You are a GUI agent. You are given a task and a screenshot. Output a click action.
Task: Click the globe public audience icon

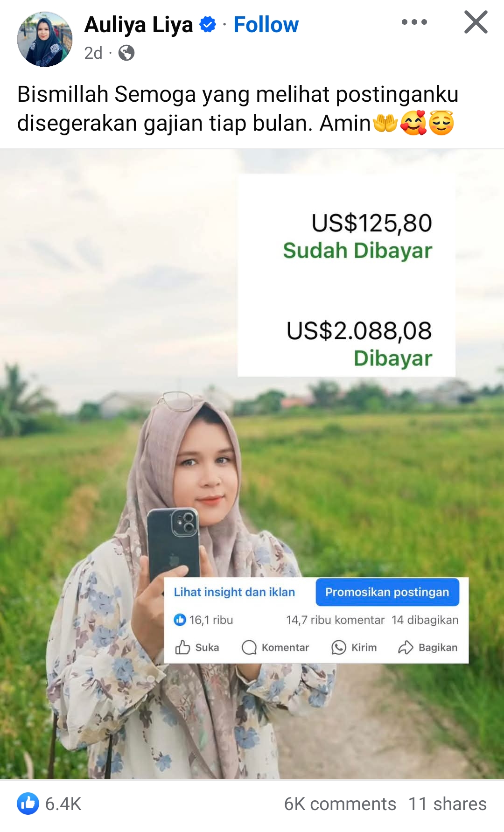tap(126, 53)
